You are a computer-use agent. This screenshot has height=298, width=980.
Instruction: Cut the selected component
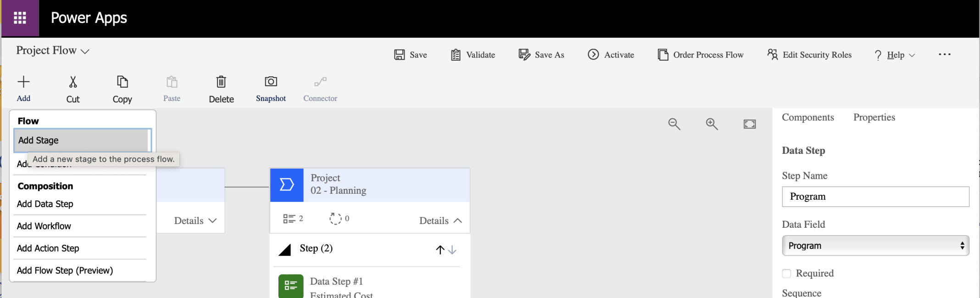(73, 89)
